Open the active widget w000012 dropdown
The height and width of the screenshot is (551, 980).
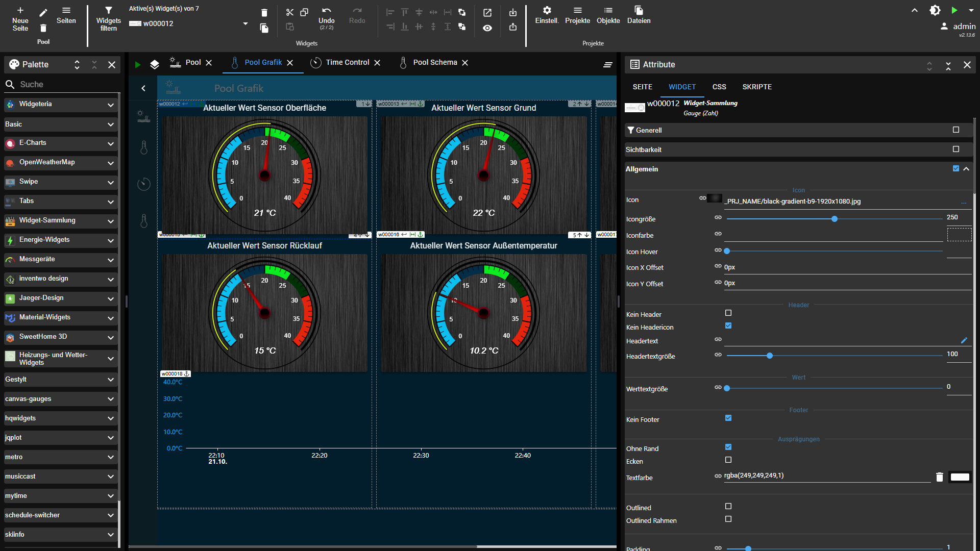246,23
